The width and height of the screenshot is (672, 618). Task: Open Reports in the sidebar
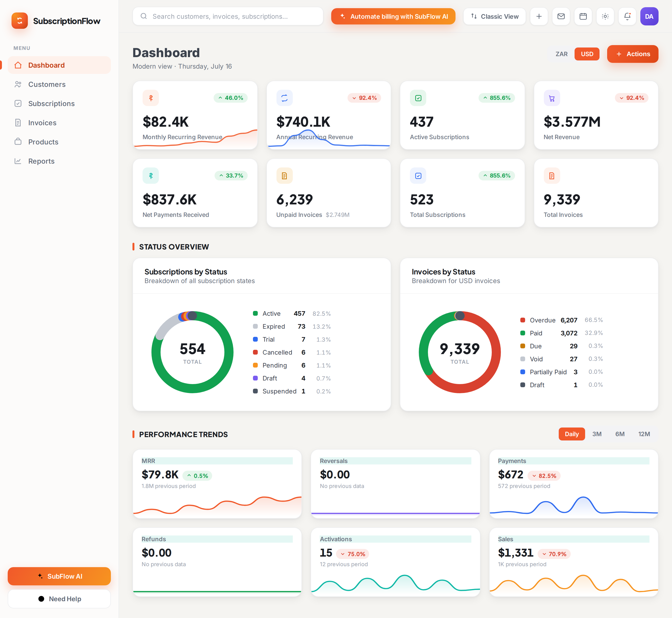(59, 161)
